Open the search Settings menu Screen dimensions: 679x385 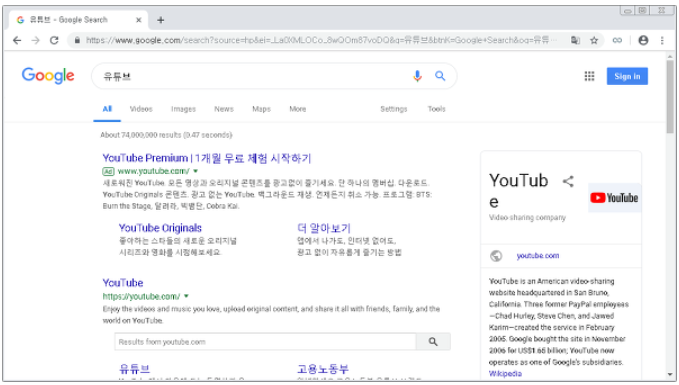coord(394,109)
